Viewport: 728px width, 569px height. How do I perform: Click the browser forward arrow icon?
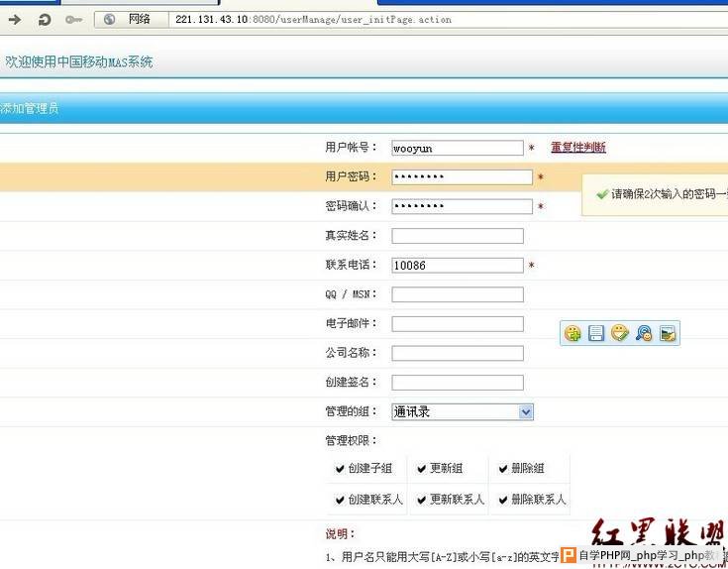point(15,20)
